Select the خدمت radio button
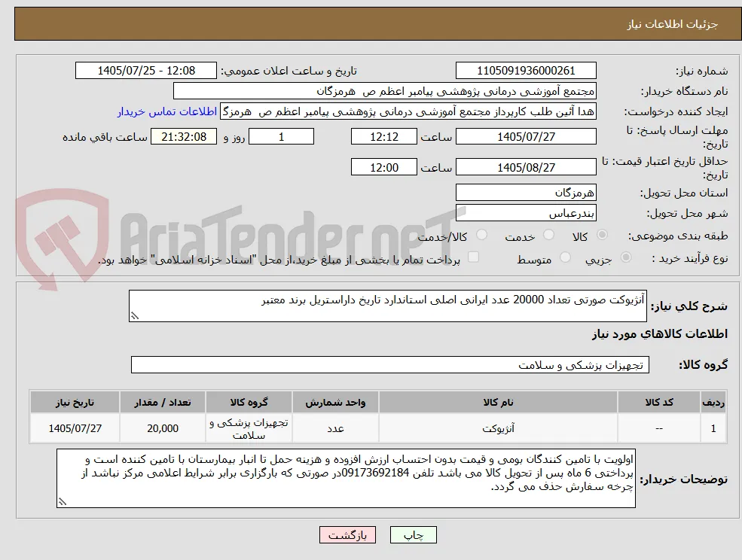This screenshot has height=560, width=742. [x=548, y=235]
